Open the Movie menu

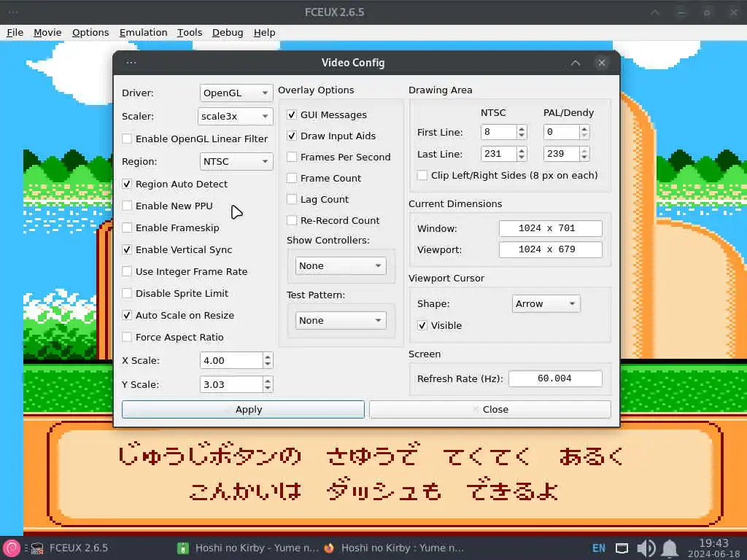coord(47,32)
